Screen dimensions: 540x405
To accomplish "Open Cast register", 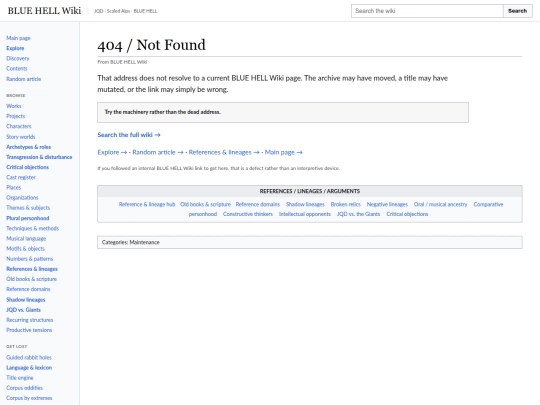I will (21, 177).
